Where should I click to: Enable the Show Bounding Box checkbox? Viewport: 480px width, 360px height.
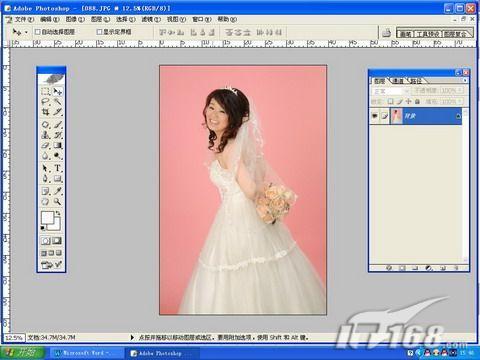point(99,32)
